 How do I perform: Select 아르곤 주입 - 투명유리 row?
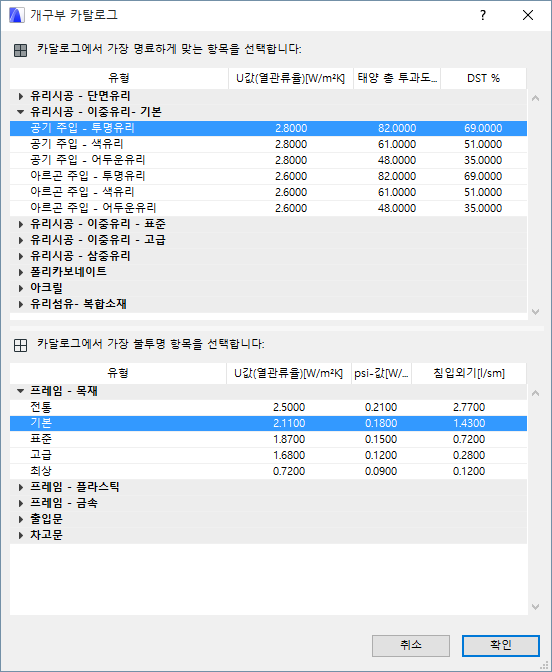point(268,176)
